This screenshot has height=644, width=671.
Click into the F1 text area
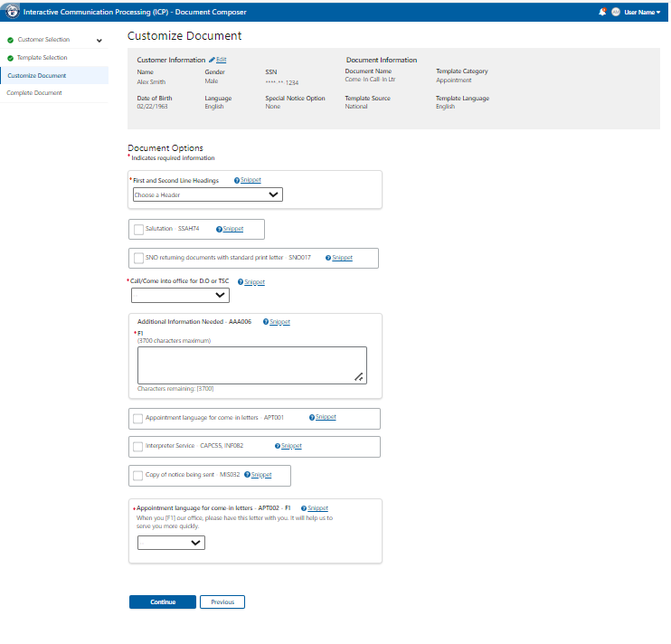click(x=251, y=365)
